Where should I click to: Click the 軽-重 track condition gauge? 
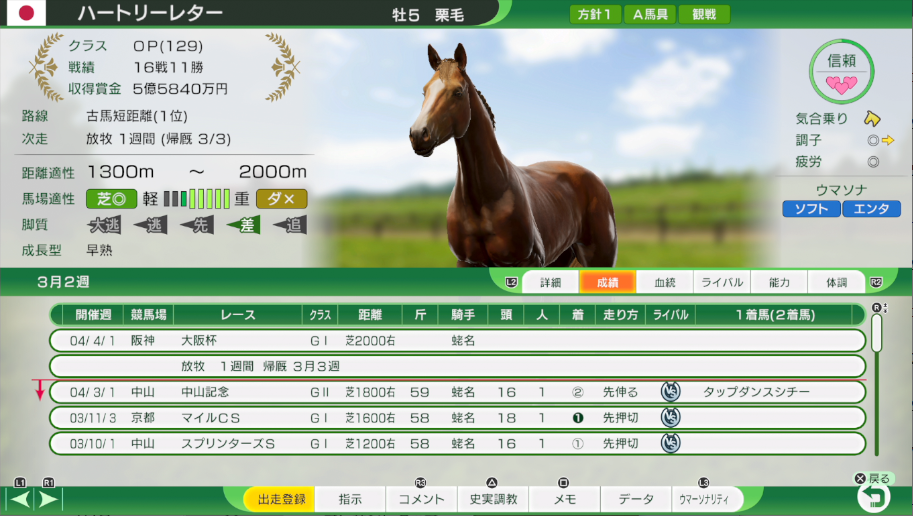click(197, 198)
